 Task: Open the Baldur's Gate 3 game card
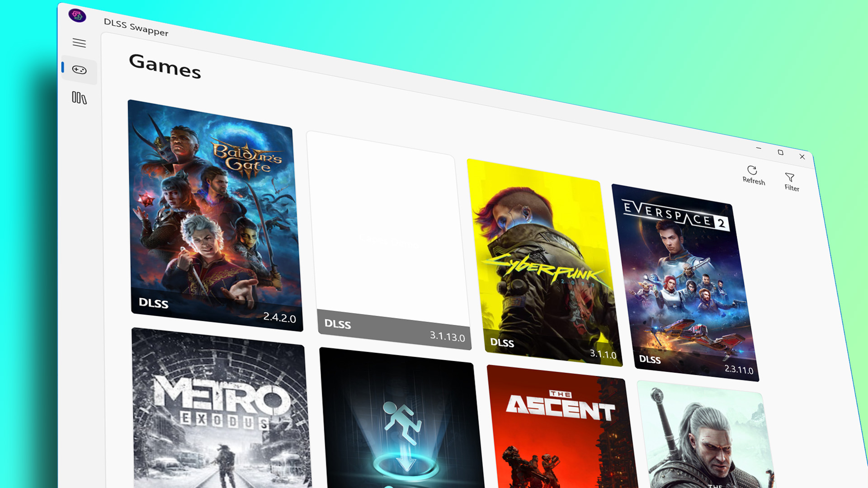tap(216, 216)
